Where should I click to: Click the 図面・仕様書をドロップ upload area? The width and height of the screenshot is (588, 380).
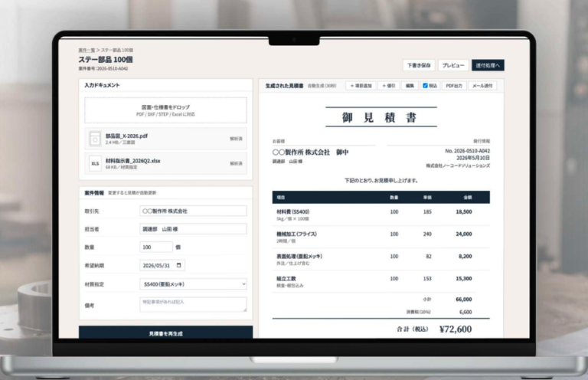pos(165,110)
